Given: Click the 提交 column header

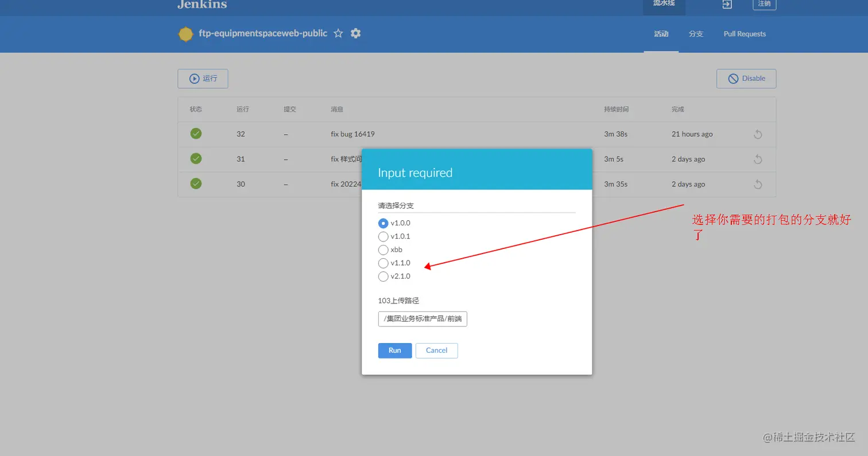Looking at the screenshot, I should pos(290,110).
